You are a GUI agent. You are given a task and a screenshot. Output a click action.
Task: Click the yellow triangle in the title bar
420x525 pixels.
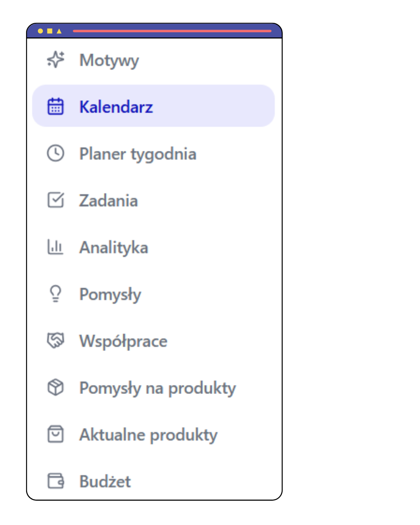click(x=59, y=31)
